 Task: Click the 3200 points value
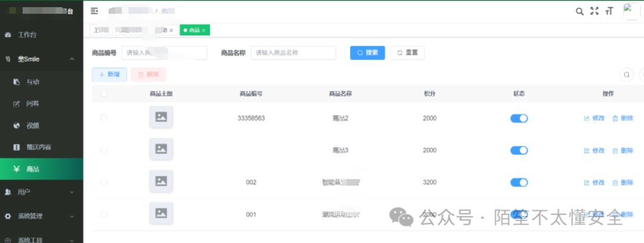tap(429, 182)
